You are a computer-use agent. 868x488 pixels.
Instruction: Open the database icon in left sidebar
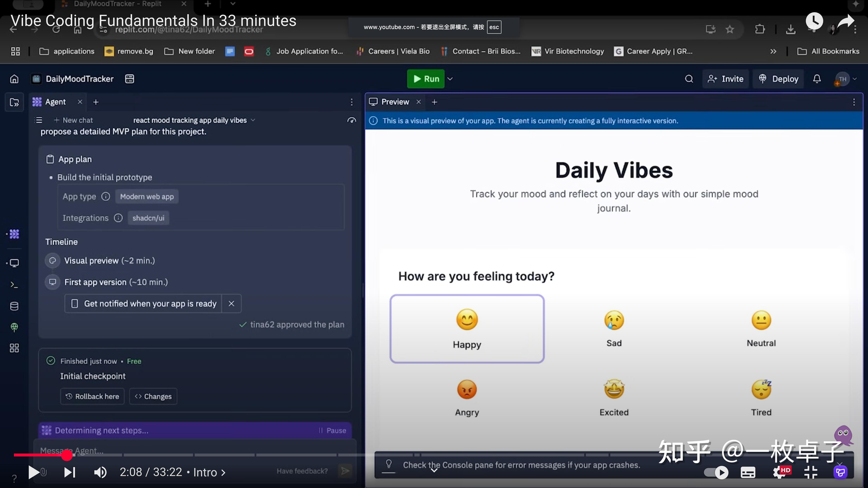click(14, 306)
